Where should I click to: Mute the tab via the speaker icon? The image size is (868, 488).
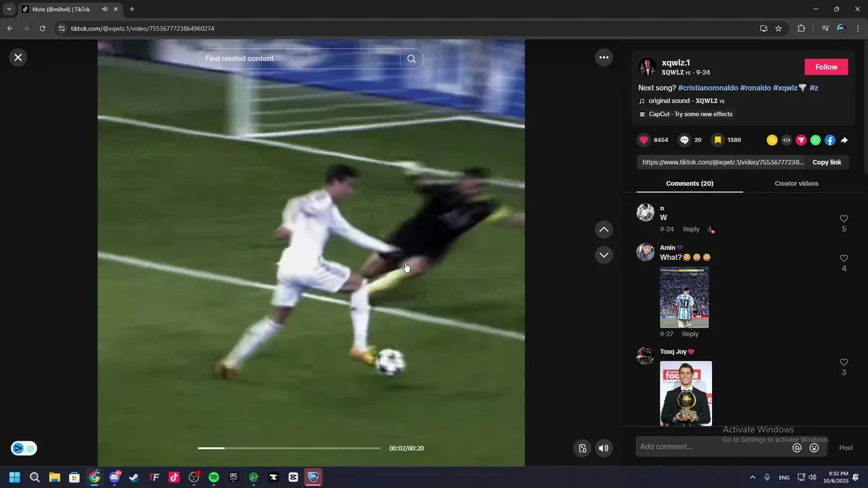[104, 9]
